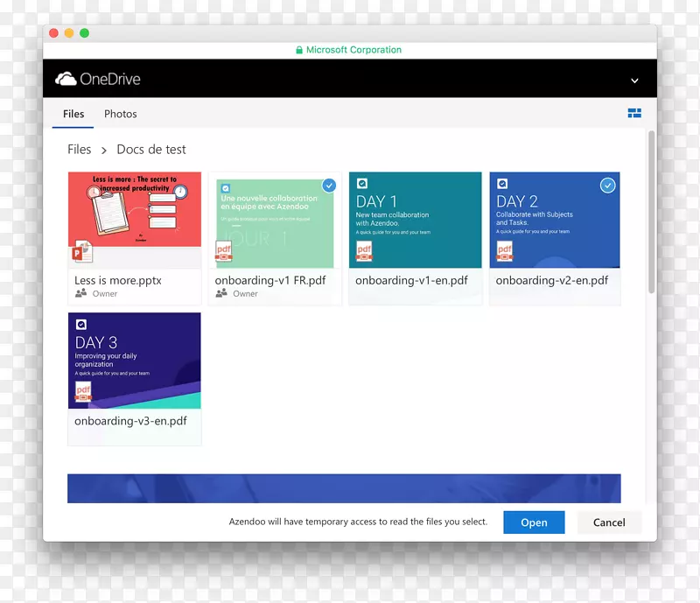Uncheck onboarding-v2-en.pdf selection circle
The width and height of the screenshot is (700, 603).
tap(607, 185)
